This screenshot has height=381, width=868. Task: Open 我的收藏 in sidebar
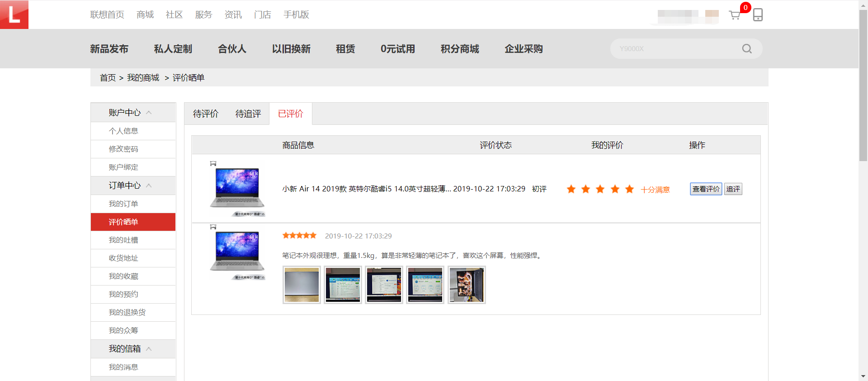[133, 276]
